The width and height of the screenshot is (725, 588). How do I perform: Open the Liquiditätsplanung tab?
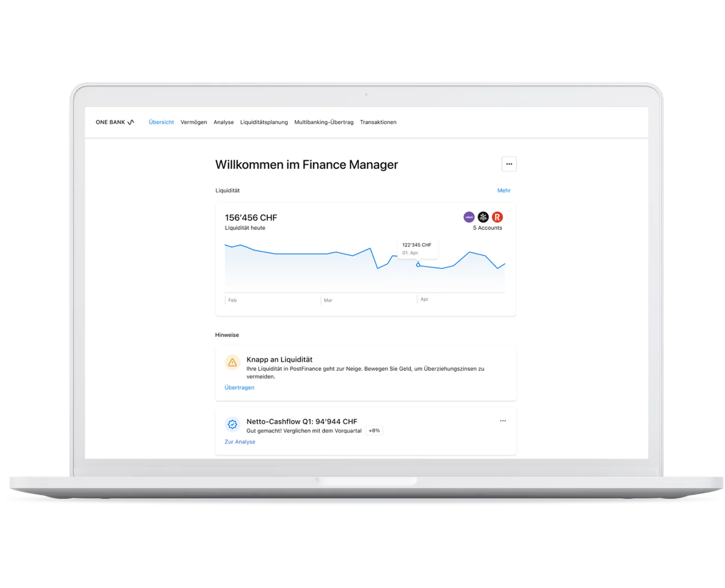click(264, 122)
